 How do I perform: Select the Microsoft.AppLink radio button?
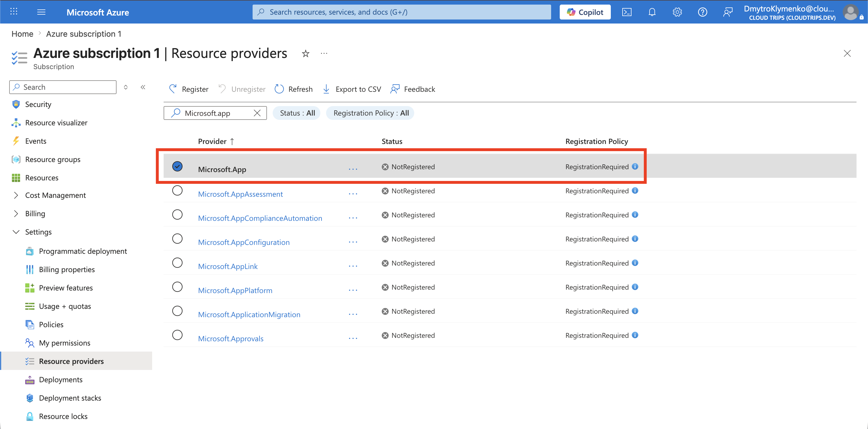pos(177,263)
